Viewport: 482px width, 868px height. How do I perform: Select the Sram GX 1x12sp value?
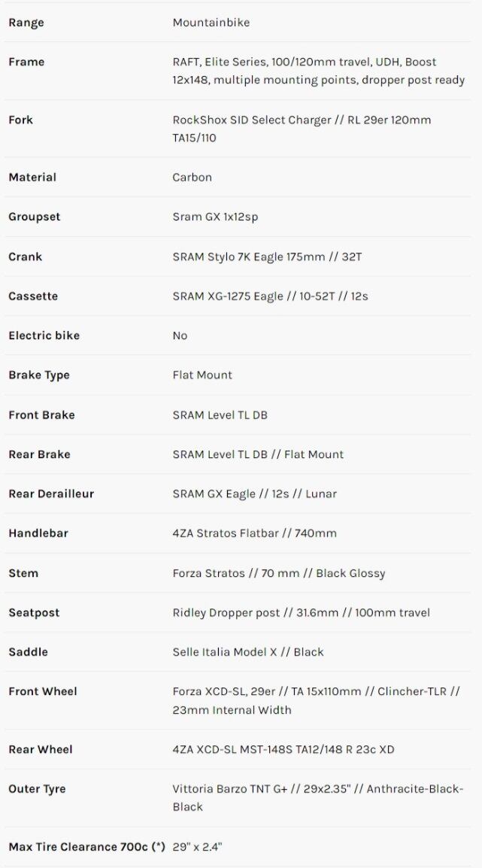tap(215, 217)
